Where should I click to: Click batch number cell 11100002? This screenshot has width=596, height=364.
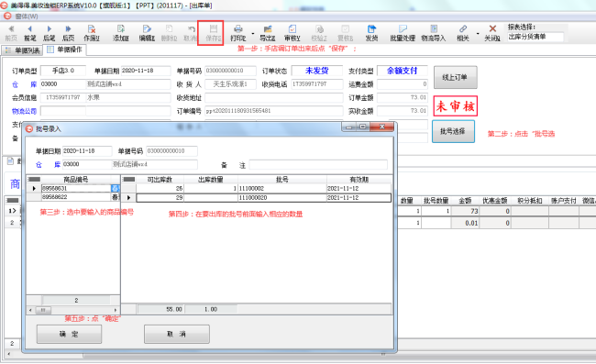282,189
